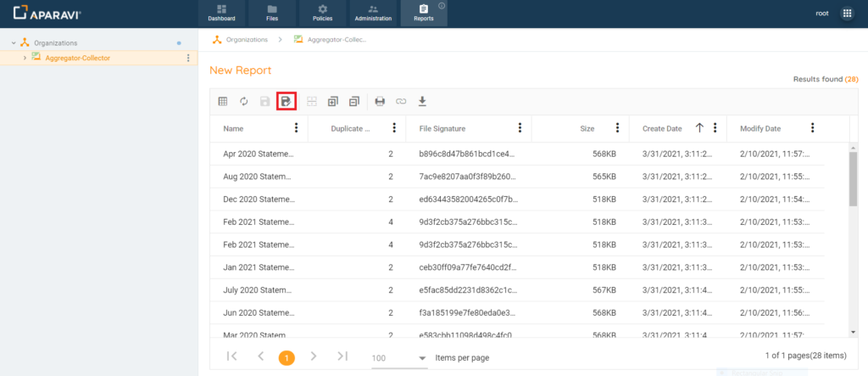Expand the Aggregator-Collector tree node
Viewport: 868px width, 376px height.
(25, 58)
